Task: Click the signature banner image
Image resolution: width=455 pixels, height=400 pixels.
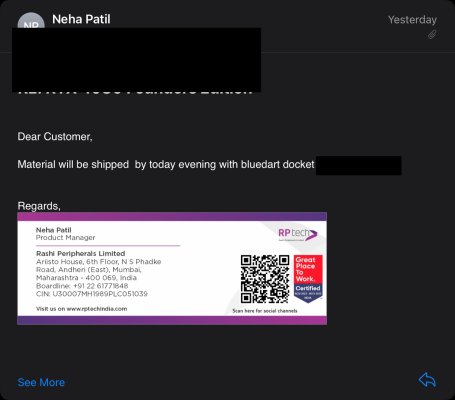Action: click(172, 268)
